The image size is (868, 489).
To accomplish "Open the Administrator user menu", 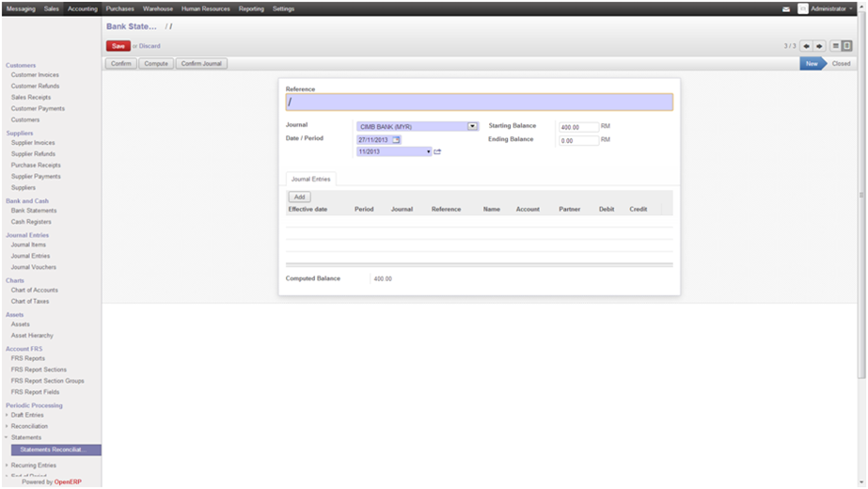I will [831, 8].
